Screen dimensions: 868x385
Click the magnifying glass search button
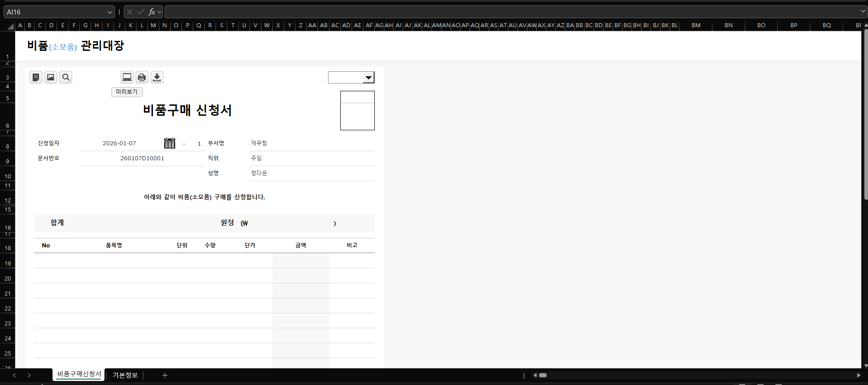coord(66,77)
